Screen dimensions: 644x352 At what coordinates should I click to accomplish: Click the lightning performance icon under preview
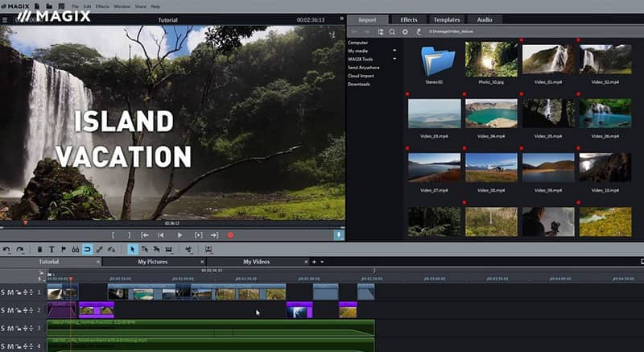tap(339, 235)
